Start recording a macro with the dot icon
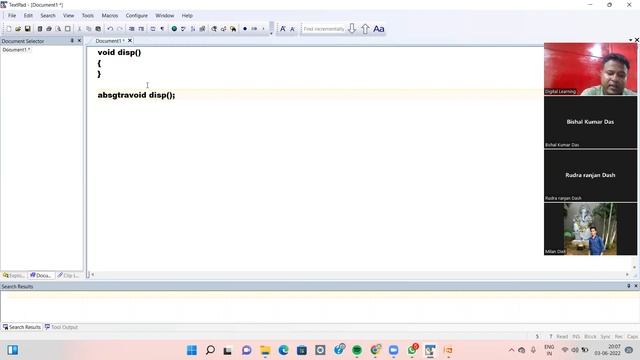The width and height of the screenshot is (640, 360). (245, 29)
